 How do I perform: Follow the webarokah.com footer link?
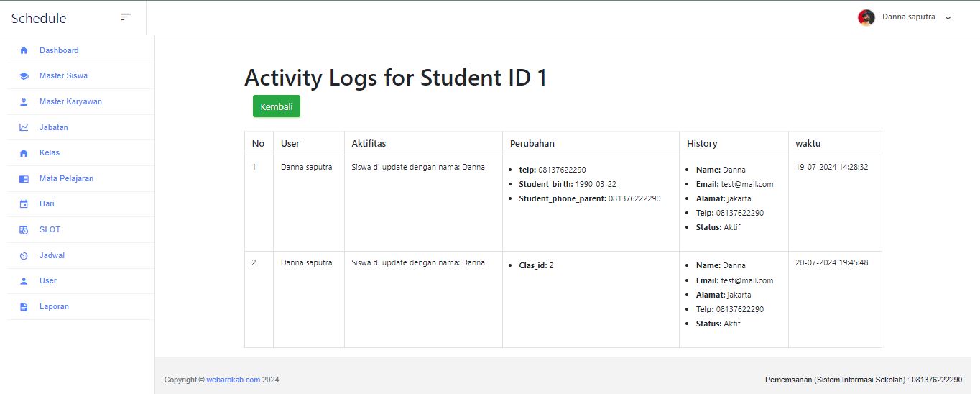(x=233, y=380)
